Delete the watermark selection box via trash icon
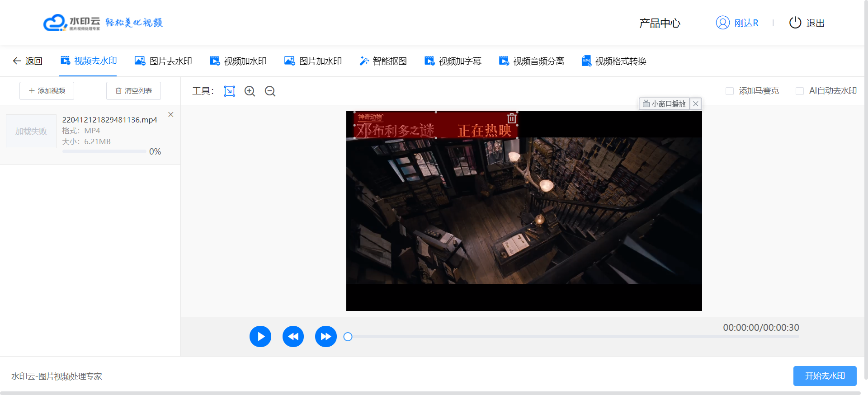Image resolution: width=868 pixels, height=395 pixels. click(x=512, y=118)
